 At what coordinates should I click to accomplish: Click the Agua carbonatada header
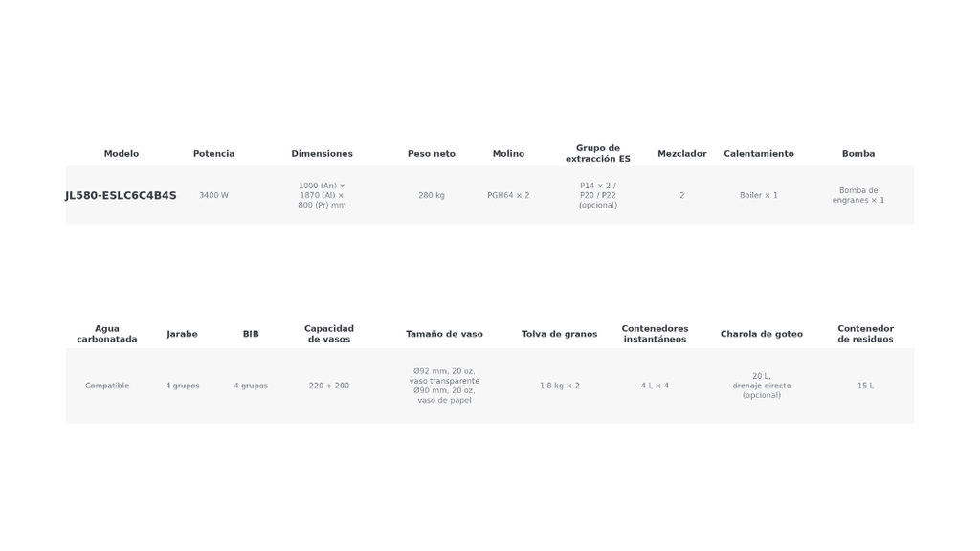click(107, 334)
